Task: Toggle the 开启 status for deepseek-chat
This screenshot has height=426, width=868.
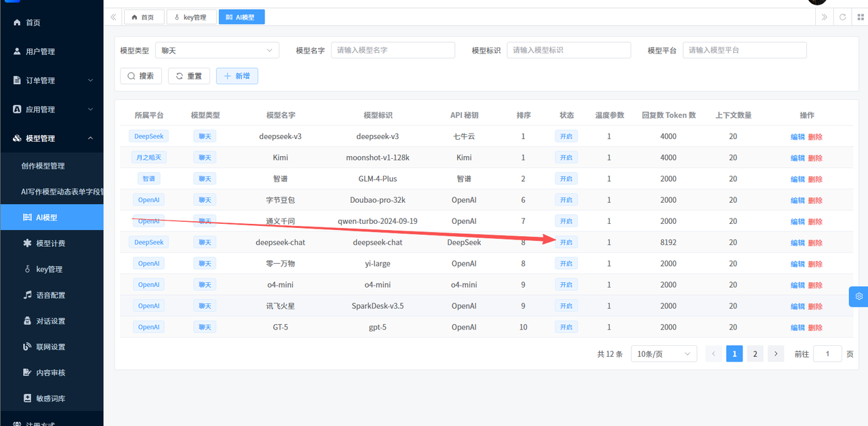Action: (x=566, y=242)
